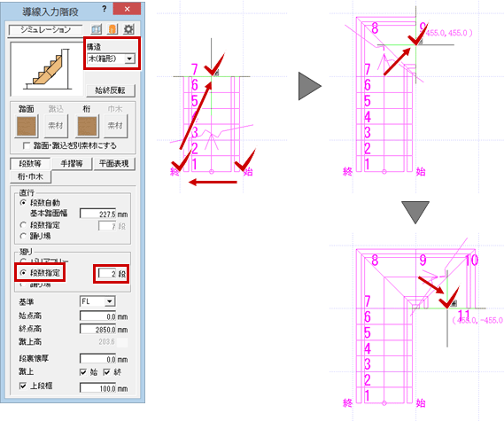
Task: Open the gear settings icon
Action: tap(128, 29)
